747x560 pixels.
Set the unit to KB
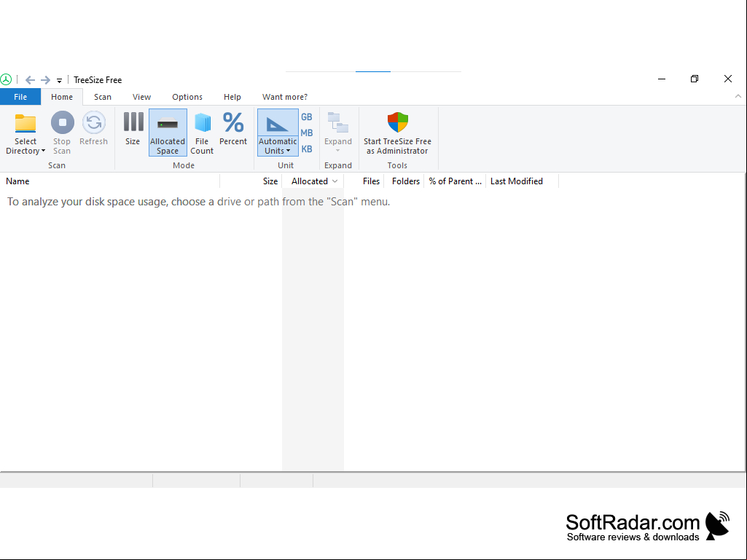pos(307,149)
